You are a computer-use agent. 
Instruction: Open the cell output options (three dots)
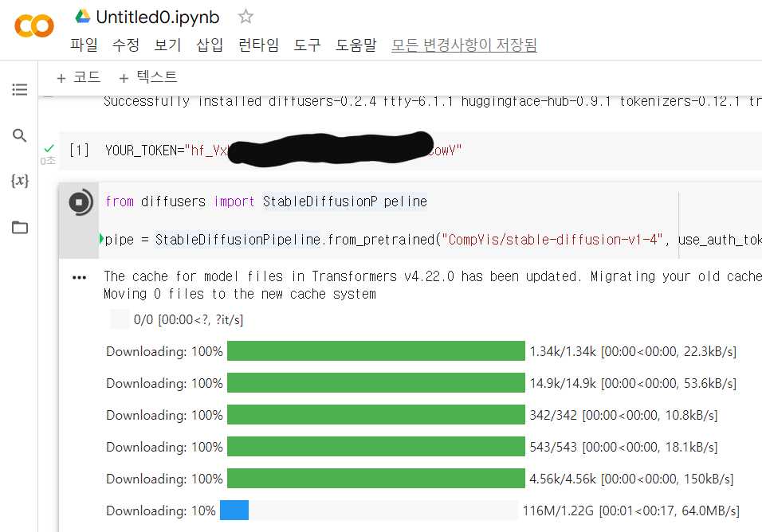(x=79, y=278)
